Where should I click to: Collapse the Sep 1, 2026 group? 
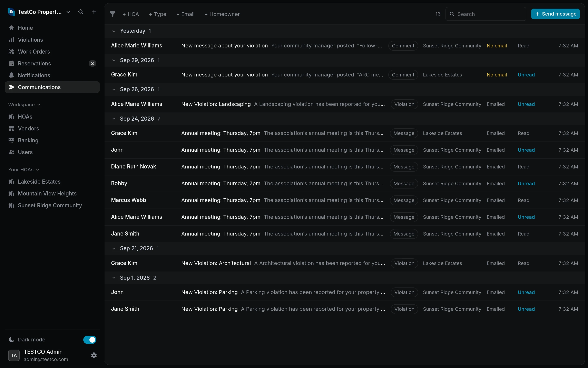pyautogui.click(x=114, y=278)
